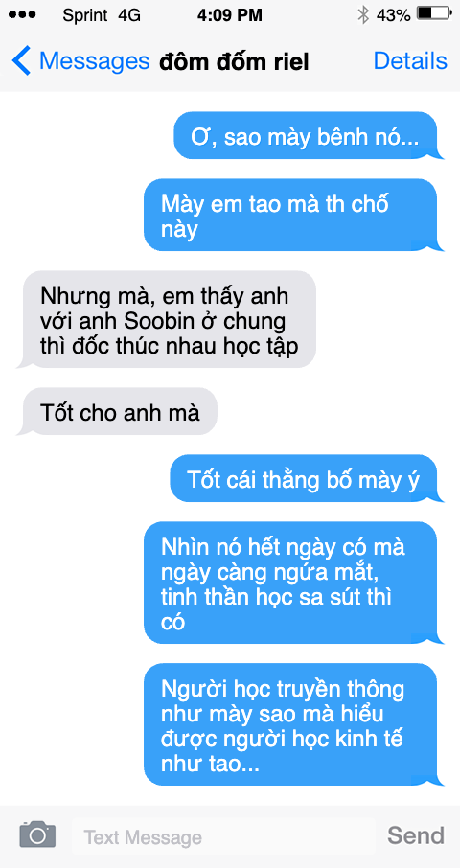The width and height of the screenshot is (460, 868).
Task: Tap the battery icon in status bar
Action: (434, 15)
